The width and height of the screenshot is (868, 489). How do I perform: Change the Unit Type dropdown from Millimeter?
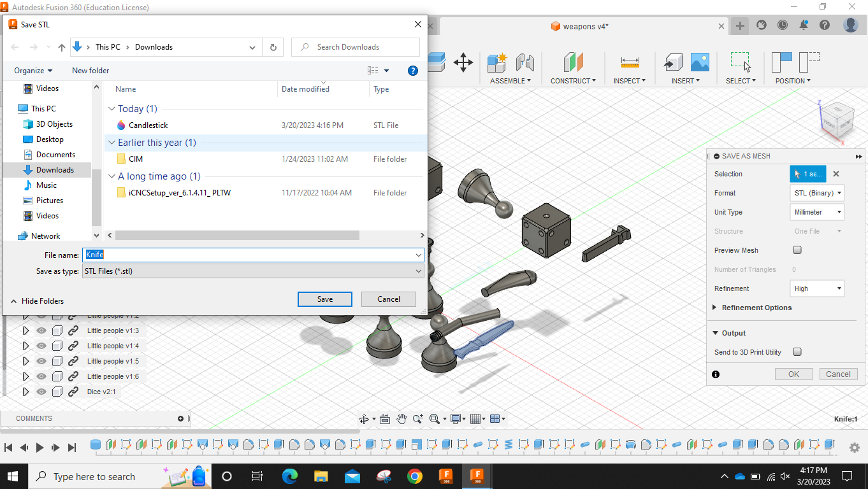click(x=817, y=211)
